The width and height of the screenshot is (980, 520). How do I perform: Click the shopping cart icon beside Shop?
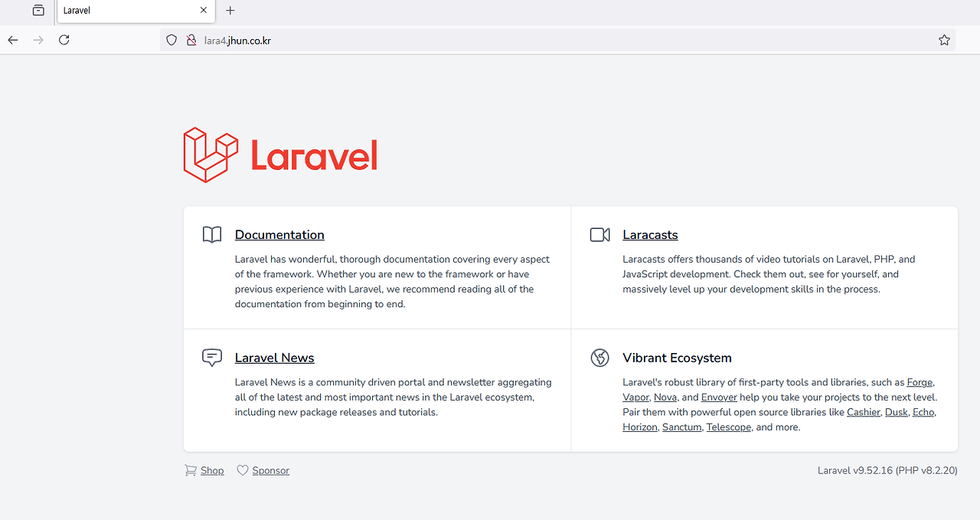click(x=191, y=470)
